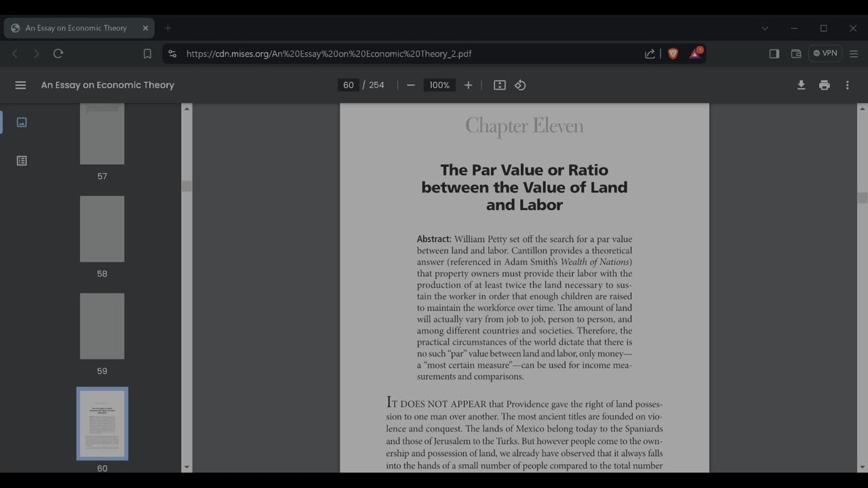Download the PDF file

tap(801, 85)
